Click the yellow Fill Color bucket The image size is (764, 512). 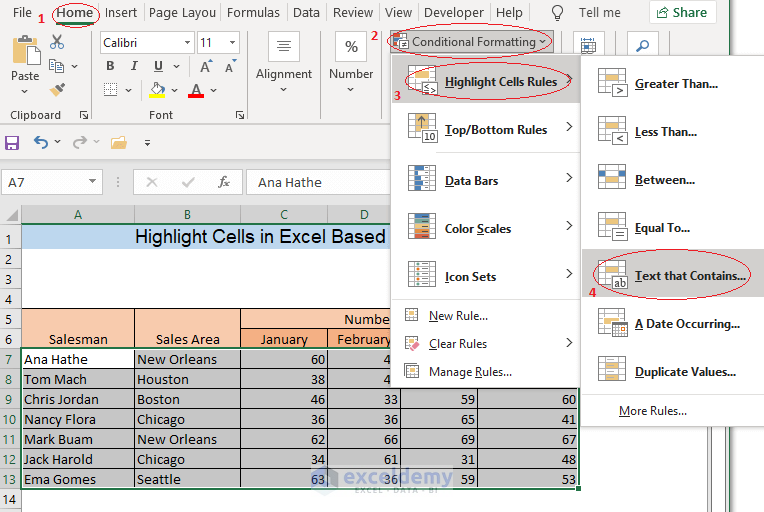tap(157, 90)
